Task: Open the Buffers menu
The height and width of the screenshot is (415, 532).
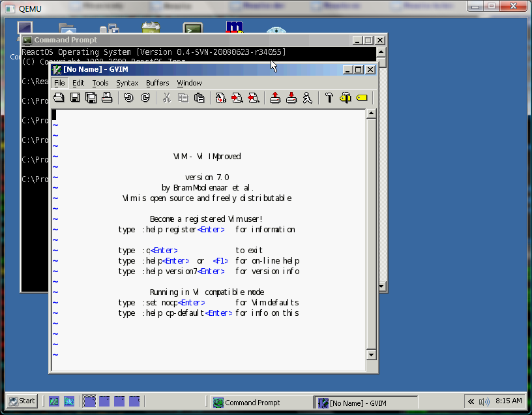Action: 157,83
